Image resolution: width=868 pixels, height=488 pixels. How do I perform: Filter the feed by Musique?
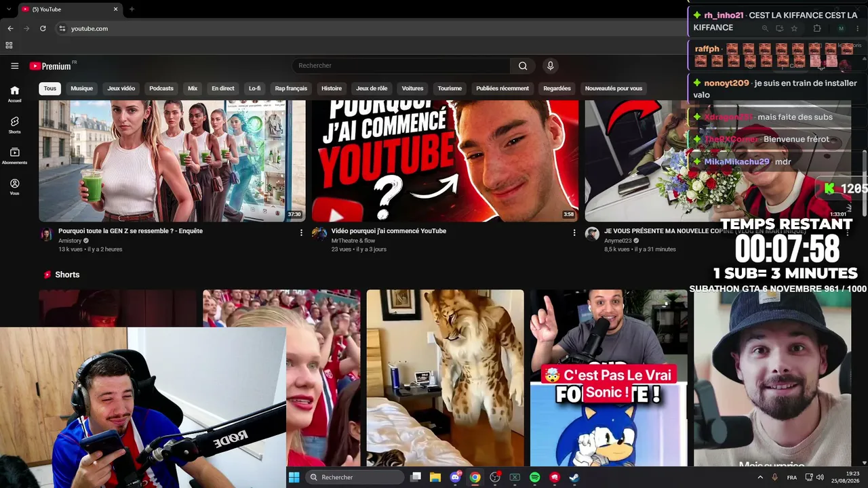82,88
